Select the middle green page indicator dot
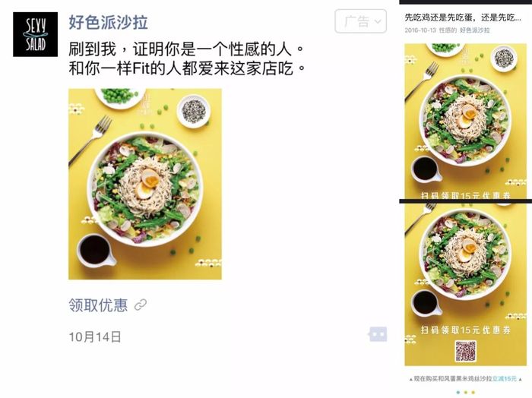This screenshot has height=398, width=532. click(x=465, y=393)
